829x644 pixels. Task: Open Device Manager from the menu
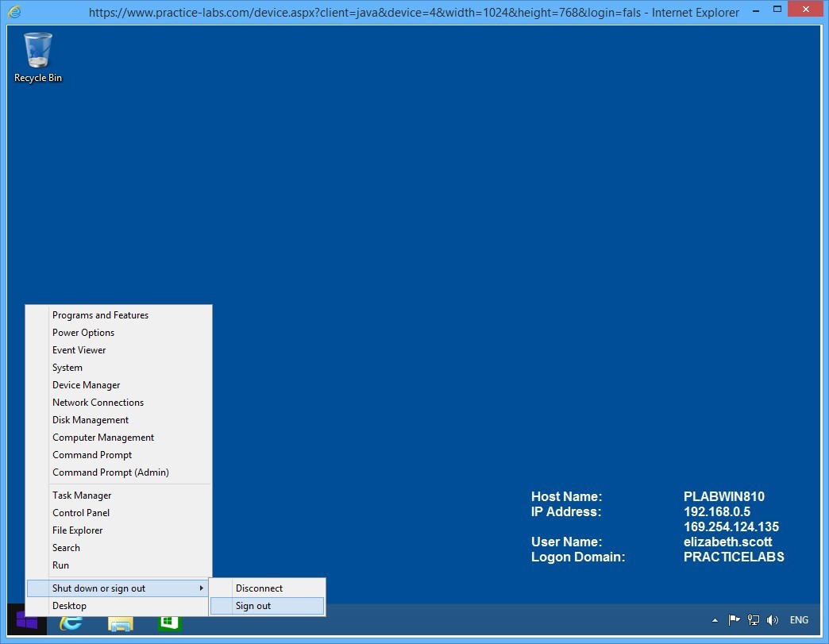tap(87, 384)
